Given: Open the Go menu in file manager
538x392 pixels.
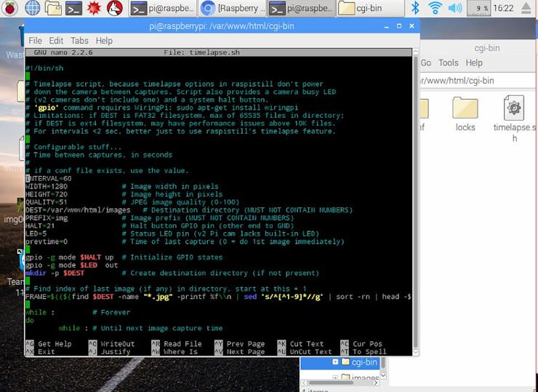Looking at the screenshot, I should 426,63.
